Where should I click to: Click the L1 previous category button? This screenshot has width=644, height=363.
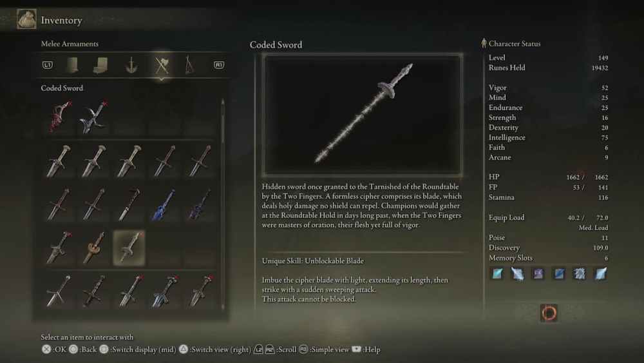pos(48,65)
